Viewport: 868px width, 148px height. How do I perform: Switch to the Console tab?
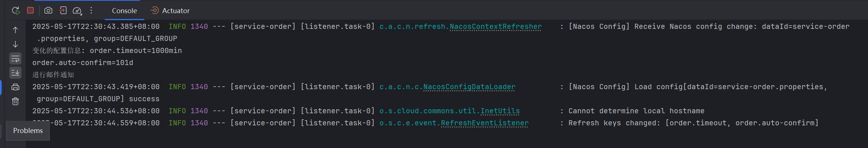click(x=125, y=11)
